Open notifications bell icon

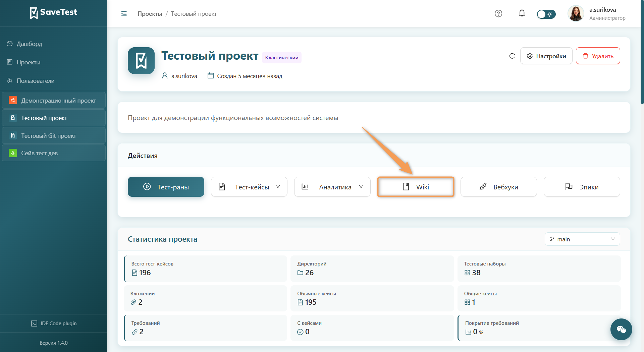click(x=522, y=13)
